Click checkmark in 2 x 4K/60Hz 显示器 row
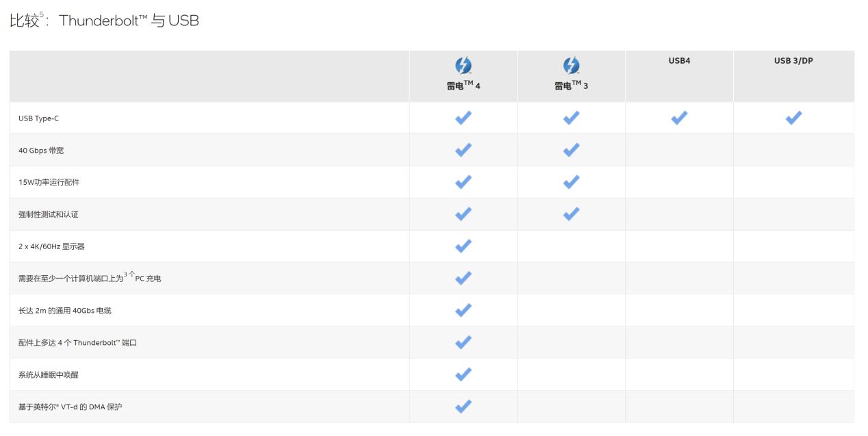Viewport: 868px width, 436px height. [463, 246]
